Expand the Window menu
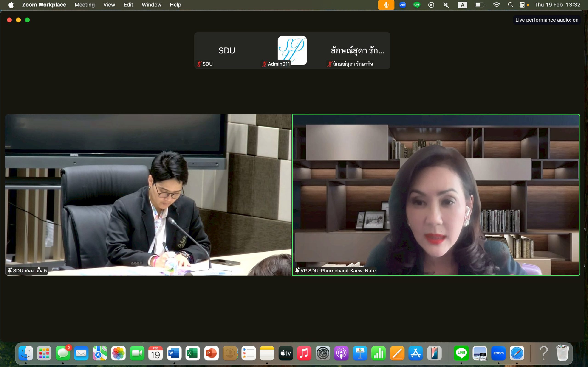Viewport: 588px width, 367px height. coord(151,5)
